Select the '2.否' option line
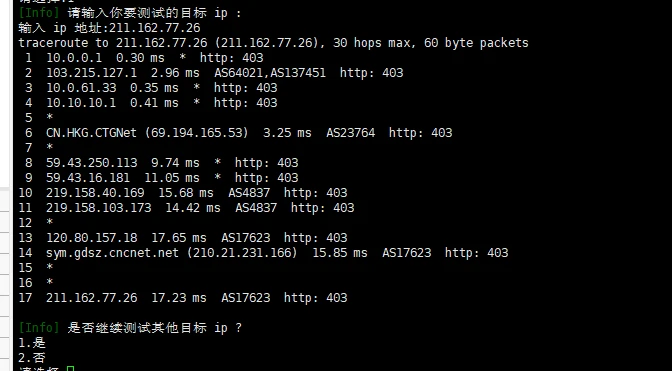 pos(32,358)
